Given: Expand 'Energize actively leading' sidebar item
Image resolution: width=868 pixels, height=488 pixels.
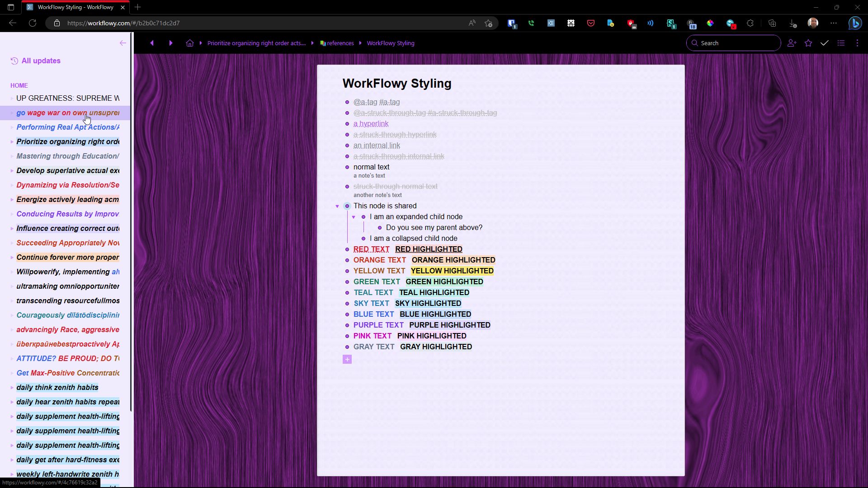Looking at the screenshot, I should 12,200.
